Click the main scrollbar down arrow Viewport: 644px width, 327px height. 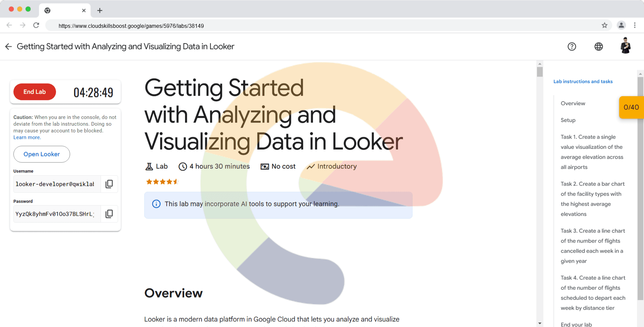(540, 324)
